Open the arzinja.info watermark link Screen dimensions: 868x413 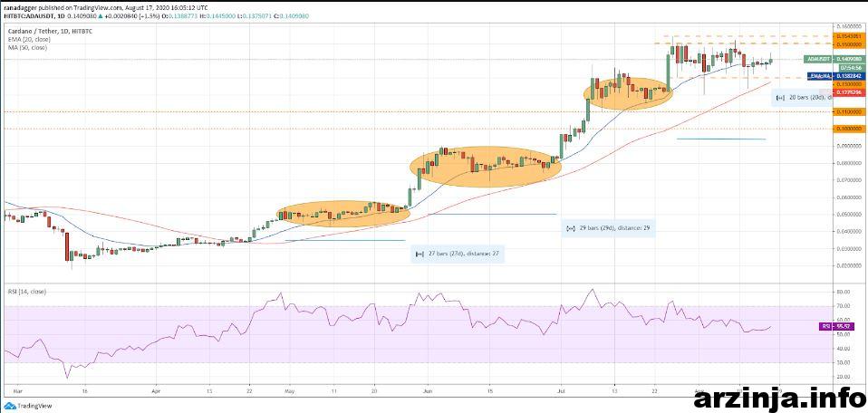[777, 399]
